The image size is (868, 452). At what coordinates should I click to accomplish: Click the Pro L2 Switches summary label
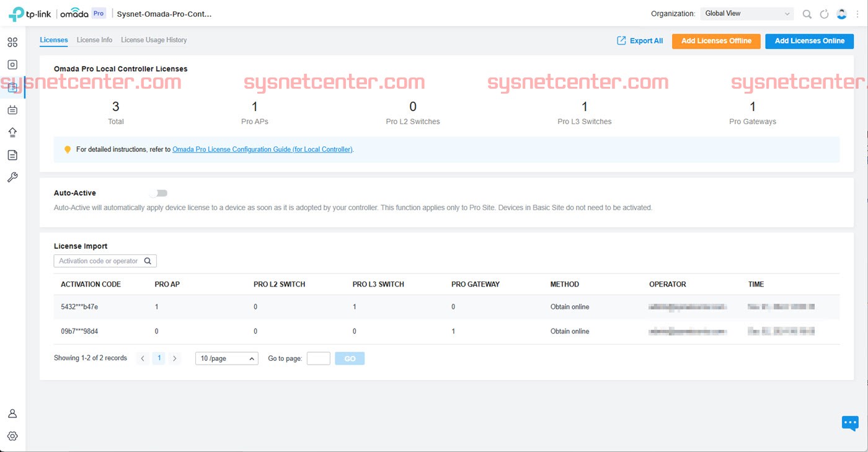tap(413, 122)
